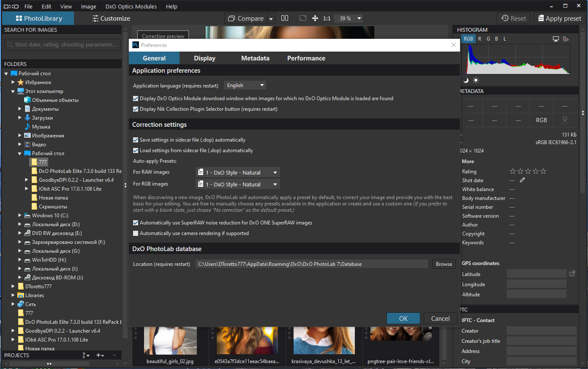This screenshot has width=588, height=369.
Task: Switch to Customize tab
Action: 111,18
